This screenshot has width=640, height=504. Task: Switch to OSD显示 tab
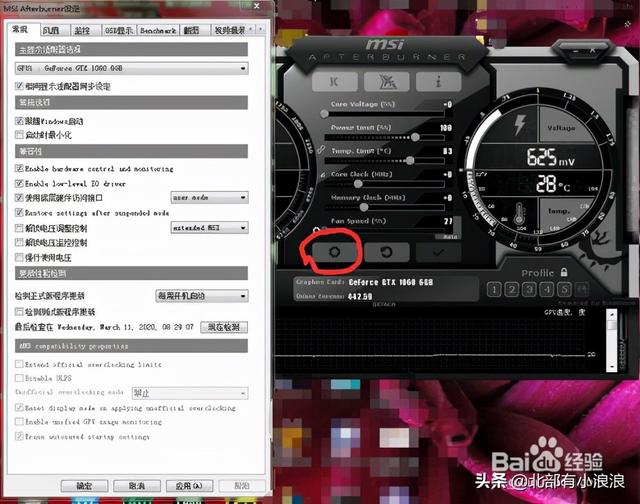tap(119, 30)
